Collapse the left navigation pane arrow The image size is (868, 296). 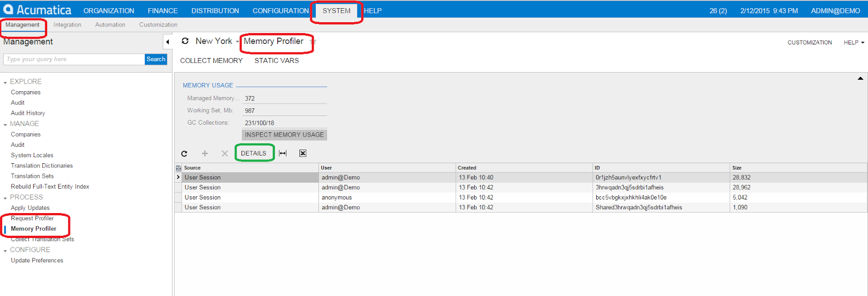pyautogui.click(x=168, y=42)
